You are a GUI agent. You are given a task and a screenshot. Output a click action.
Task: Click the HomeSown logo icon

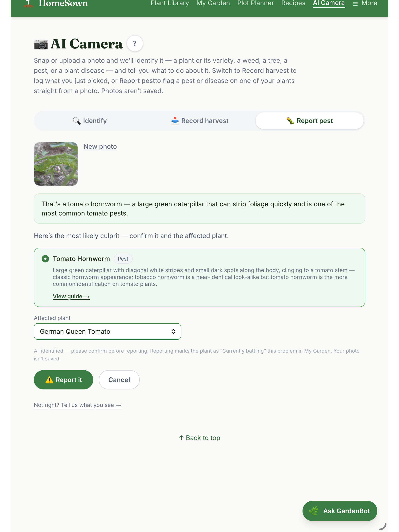28,4
